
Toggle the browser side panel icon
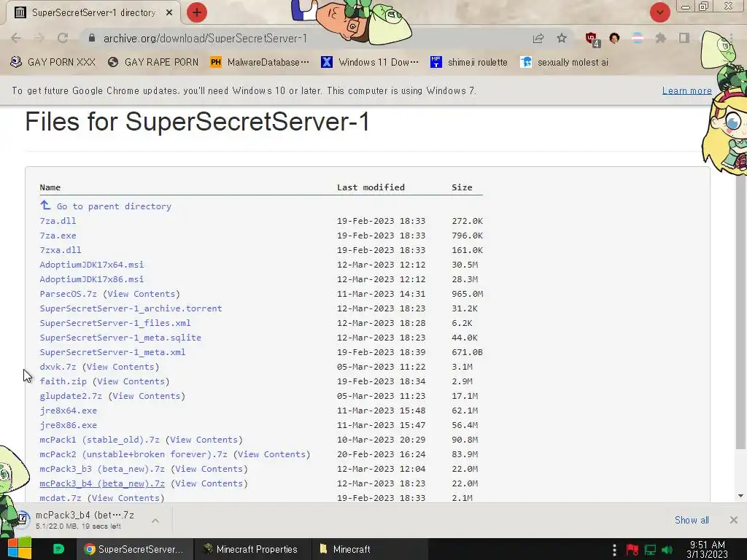[x=684, y=38]
